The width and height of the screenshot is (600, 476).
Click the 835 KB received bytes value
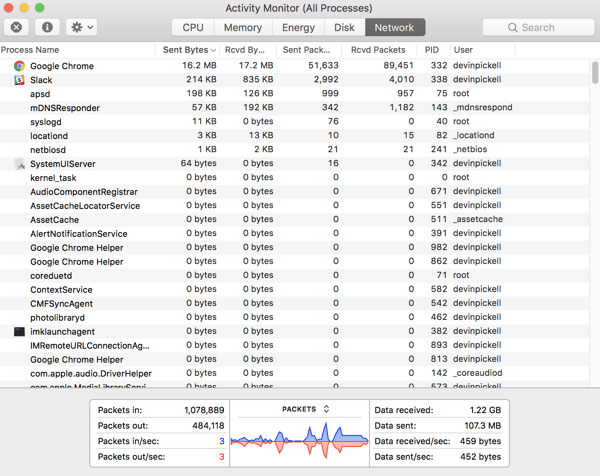coord(258,79)
